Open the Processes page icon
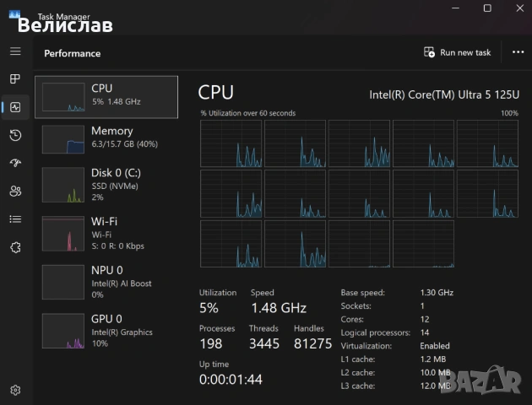The width and height of the screenshot is (532, 405). coord(15,79)
